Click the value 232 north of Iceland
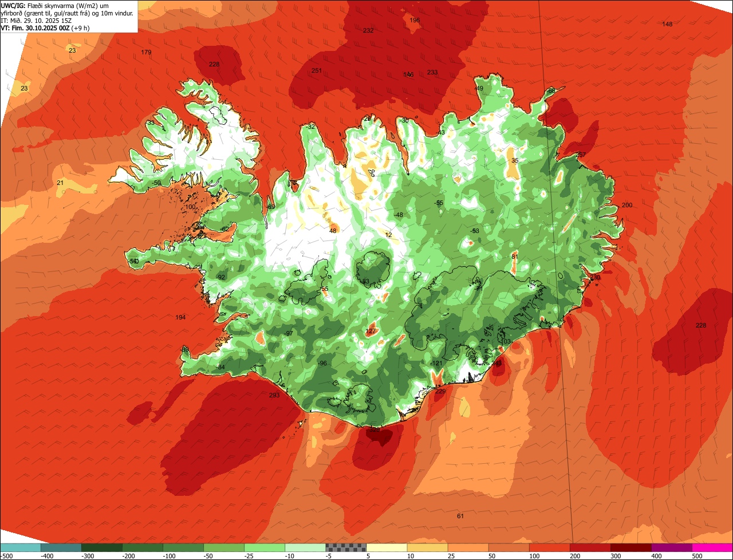The image size is (733, 560). (x=368, y=30)
